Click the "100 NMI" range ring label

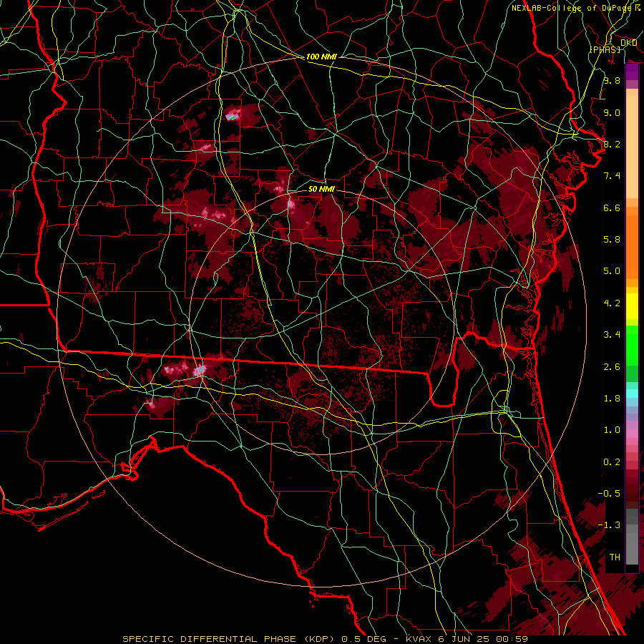(x=321, y=57)
